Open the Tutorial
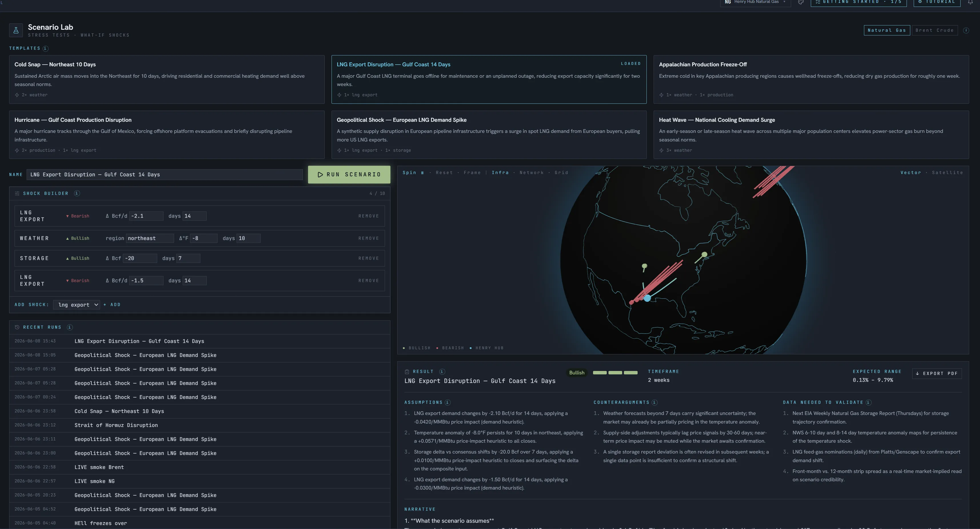The width and height of the screenshot is (980, 529). pyautogui.click(x=937, y=2)
